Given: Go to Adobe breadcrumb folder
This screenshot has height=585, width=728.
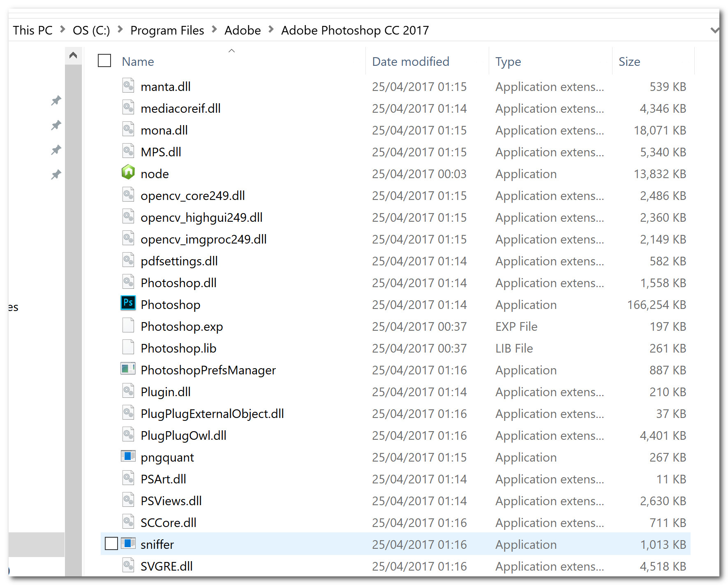Looking at the screenshot, I should click(243, 30).
